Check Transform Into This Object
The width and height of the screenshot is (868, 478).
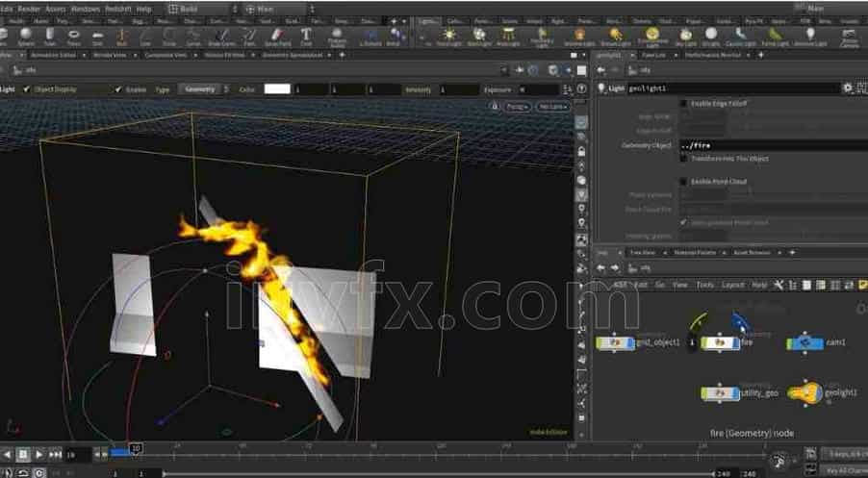click(683, 159)
